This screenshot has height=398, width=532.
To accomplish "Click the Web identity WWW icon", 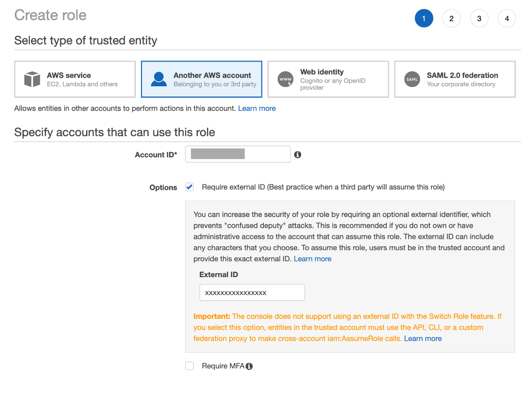I will pos(285,79).
